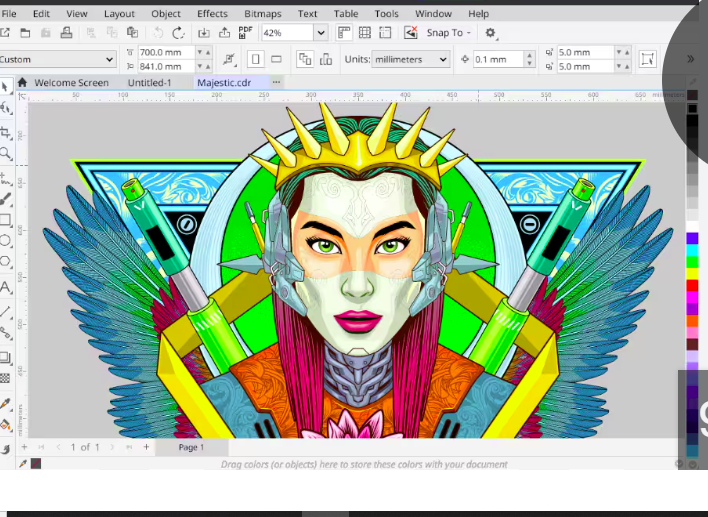
Task: Select the Freehand drawing tool
Action: [x=5, y=178]
